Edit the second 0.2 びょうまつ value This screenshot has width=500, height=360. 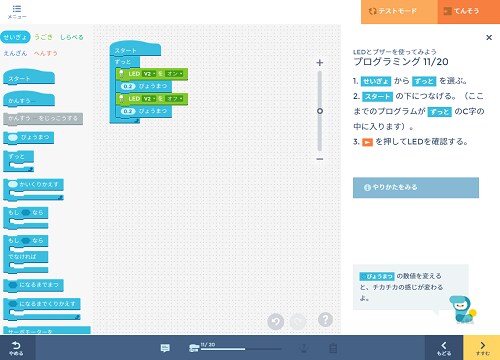point(128,111)
